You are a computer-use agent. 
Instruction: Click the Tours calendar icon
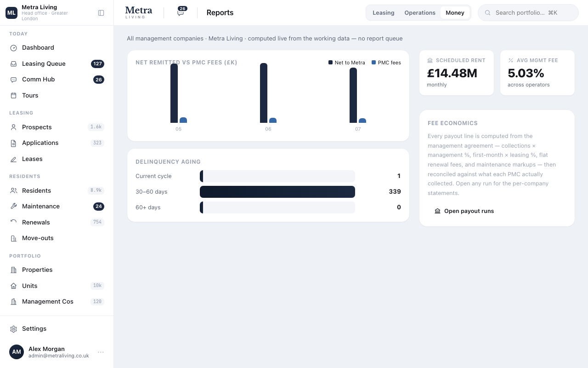pos(13,96)
